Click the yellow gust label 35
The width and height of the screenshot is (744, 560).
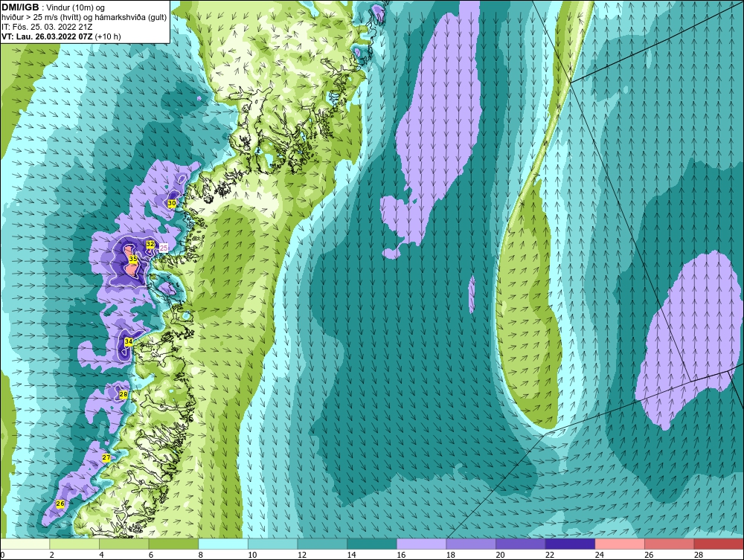click(133, 259)
